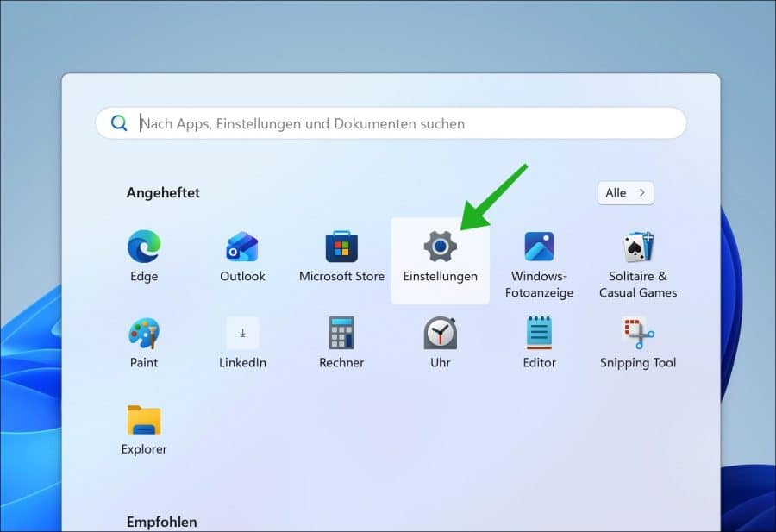Select the Angeheftet section label
The image size is (776, 532).
[163, 192]
